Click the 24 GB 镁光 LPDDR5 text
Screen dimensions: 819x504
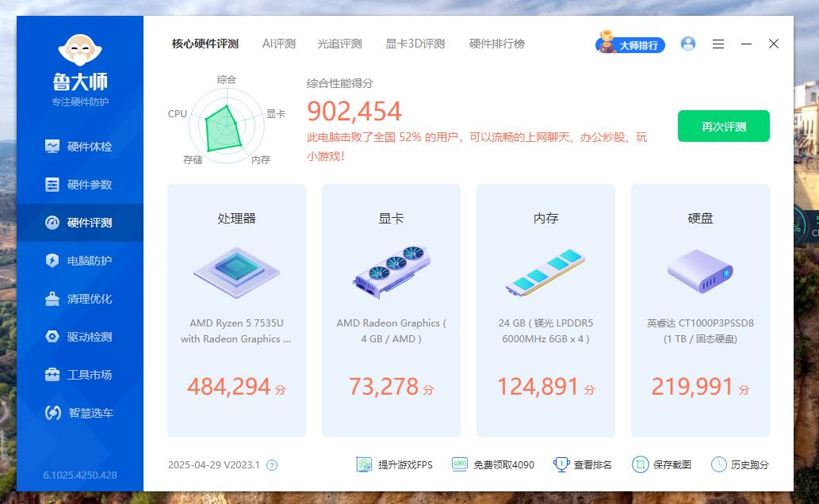point(545,331)
